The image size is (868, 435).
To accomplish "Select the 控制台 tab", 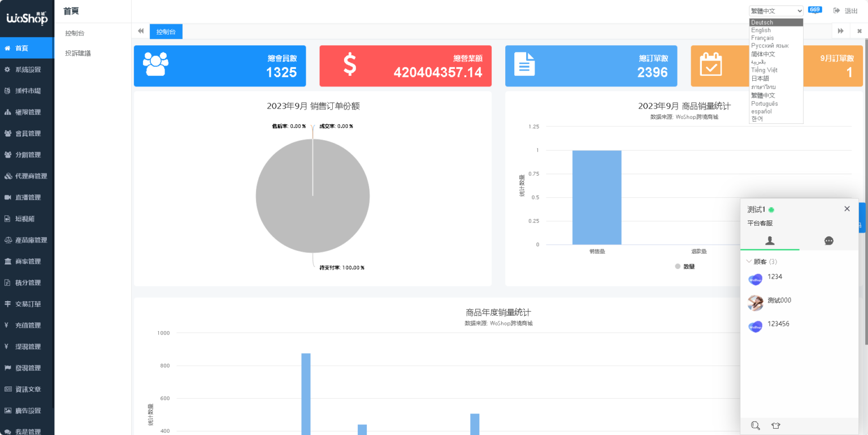I will click(166, 32).
